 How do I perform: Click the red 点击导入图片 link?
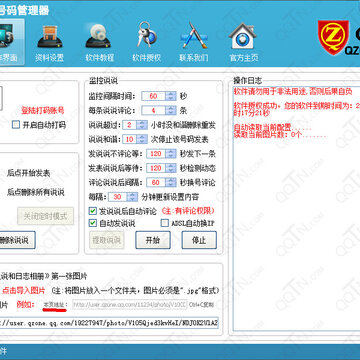tap(23, 291)
